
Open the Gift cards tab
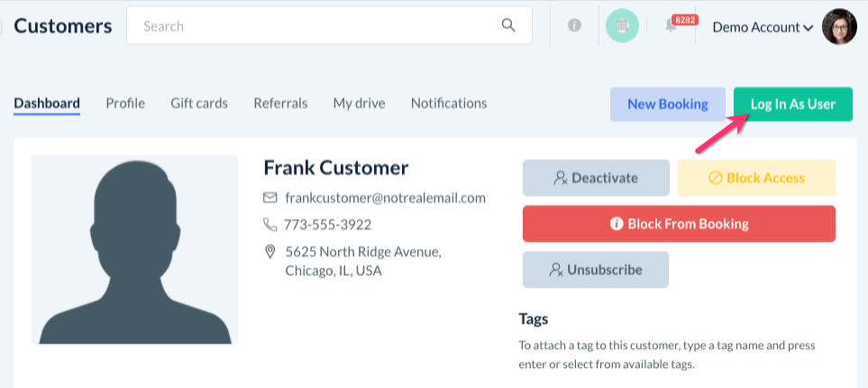click(x=199, y=103)
